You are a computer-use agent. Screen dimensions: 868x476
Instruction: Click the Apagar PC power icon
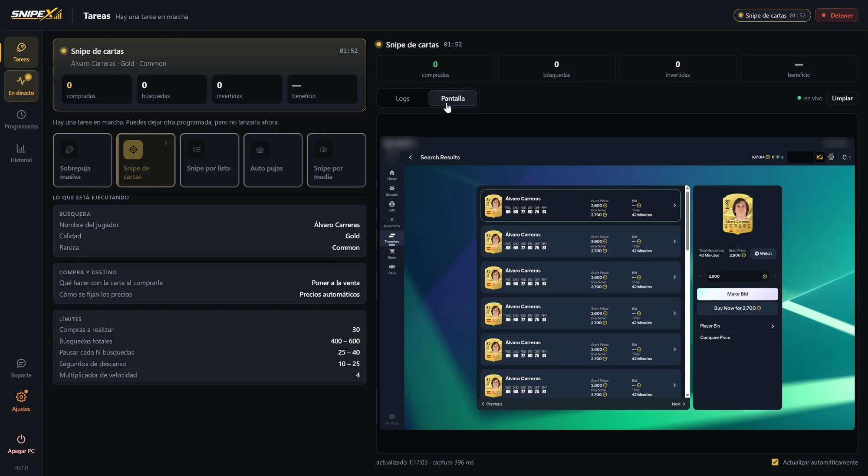(21, 439)
